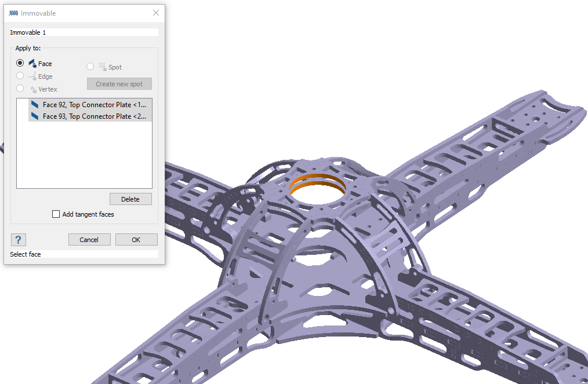Image resolution: width=588 pixels, height=384 pixels.
Task: Click the blue face icon beside Face 93
Action: point(35,116)
